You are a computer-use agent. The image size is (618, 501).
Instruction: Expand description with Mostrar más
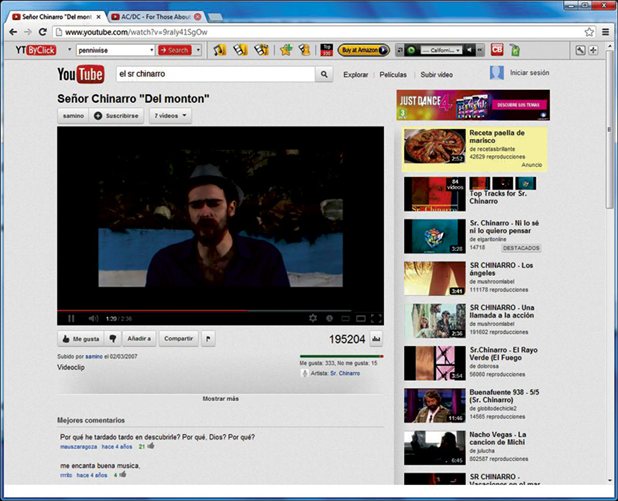click(221, 399)
